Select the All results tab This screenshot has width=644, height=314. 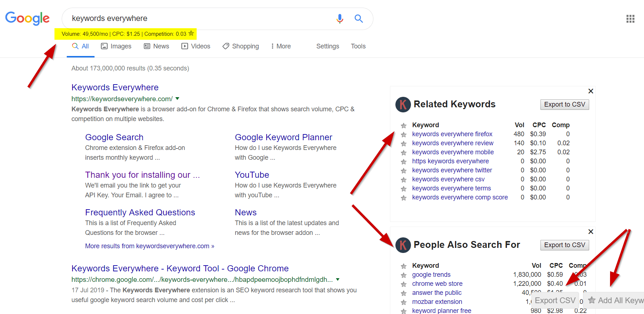pos(80,46)
